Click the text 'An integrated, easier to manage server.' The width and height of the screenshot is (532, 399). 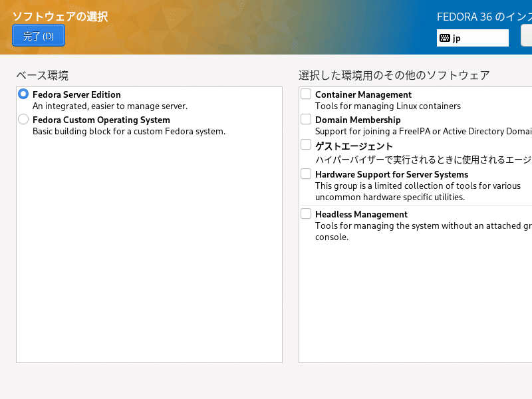tap(110, 106)
